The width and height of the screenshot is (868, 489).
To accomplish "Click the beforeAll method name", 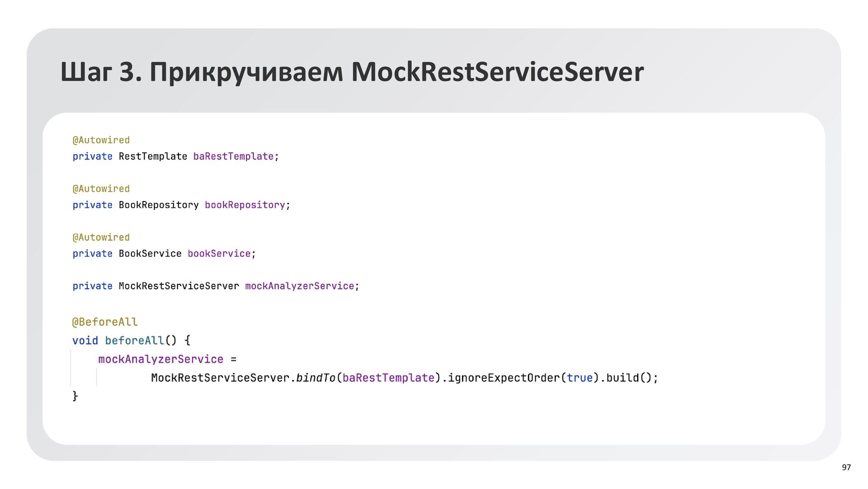I will click(134, 340).
